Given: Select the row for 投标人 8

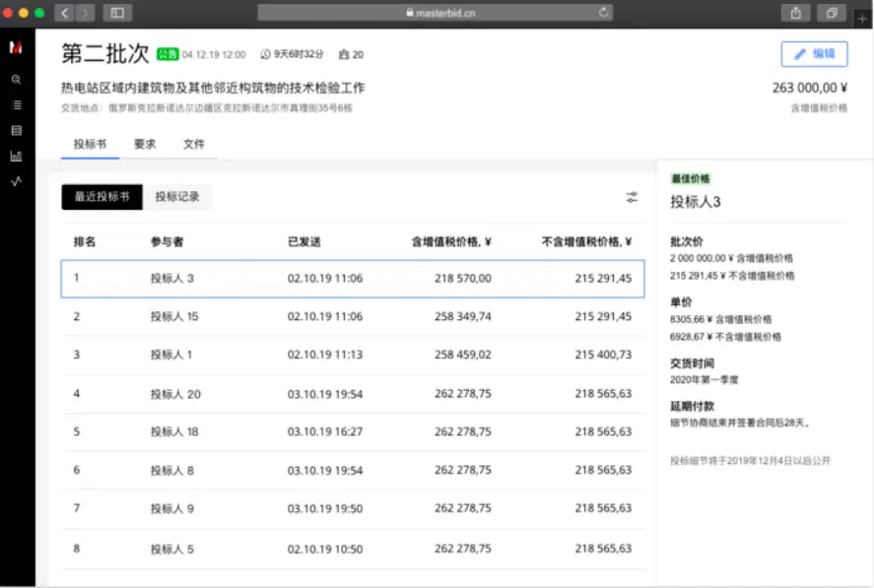Looking at the screenshot, I should click(x=353, y=471).
